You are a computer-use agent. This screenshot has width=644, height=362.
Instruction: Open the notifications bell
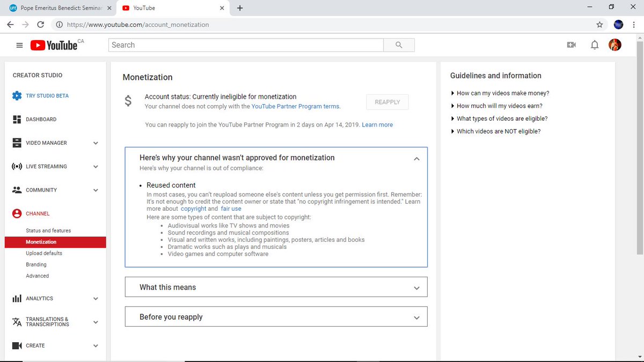pyautogui.click(x=595, y=45)
